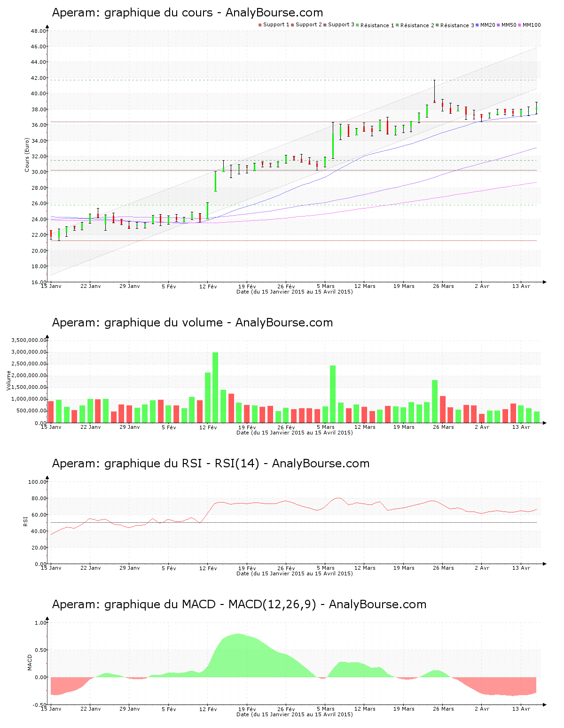Screen dimensions: 564x728
Task: Select the Résistance 3 legend entry
Action: 455,25
